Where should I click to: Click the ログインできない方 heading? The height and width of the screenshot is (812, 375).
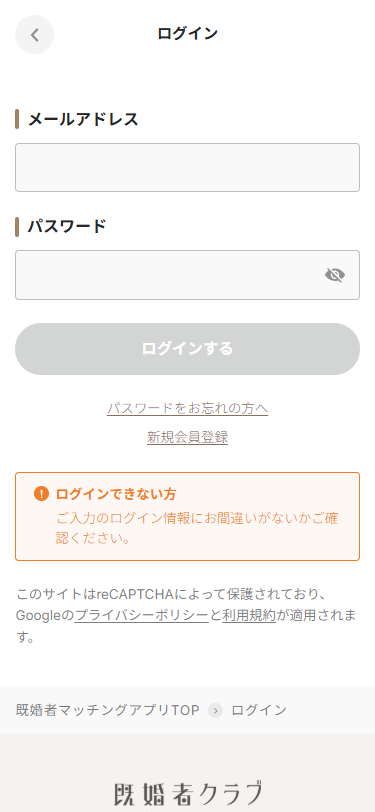(116, 494)
